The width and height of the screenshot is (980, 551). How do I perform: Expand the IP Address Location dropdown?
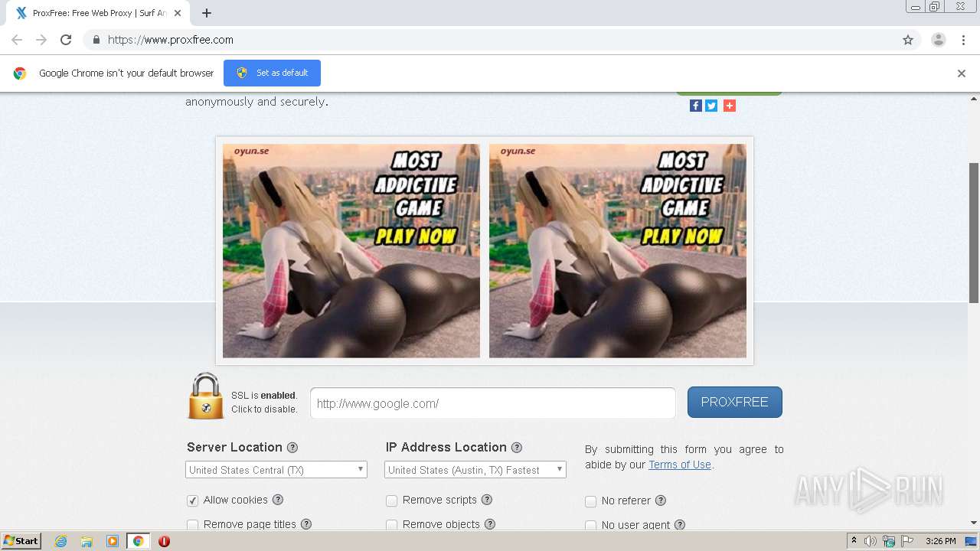pos(475,470)
